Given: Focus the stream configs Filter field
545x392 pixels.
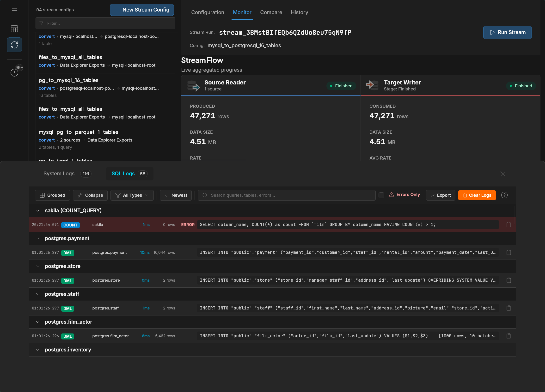Looking at the screenshot, I should pyautogui.click(x=105, y=23).
